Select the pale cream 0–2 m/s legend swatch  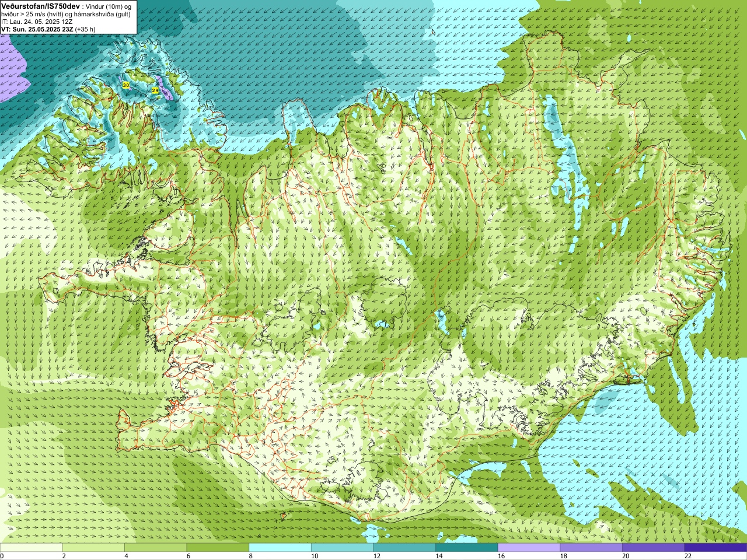(x=31, y=548)
